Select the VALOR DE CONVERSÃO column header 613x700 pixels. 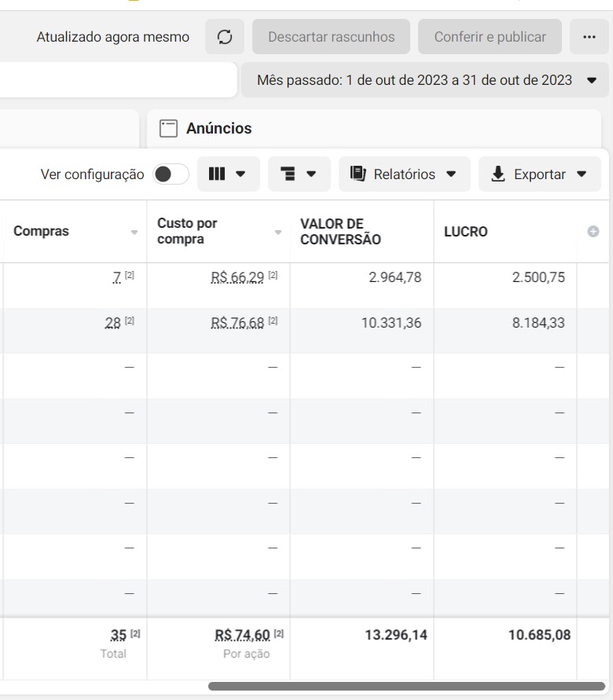340,232
